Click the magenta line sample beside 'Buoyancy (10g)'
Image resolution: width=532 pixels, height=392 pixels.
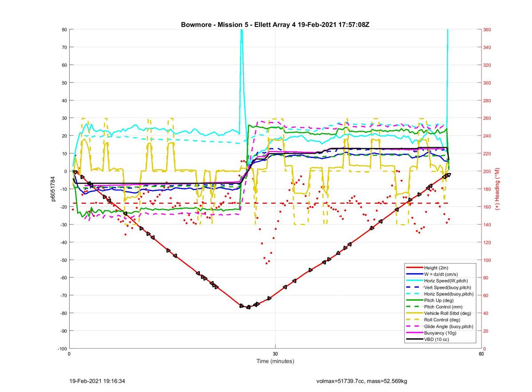(415, 333)
